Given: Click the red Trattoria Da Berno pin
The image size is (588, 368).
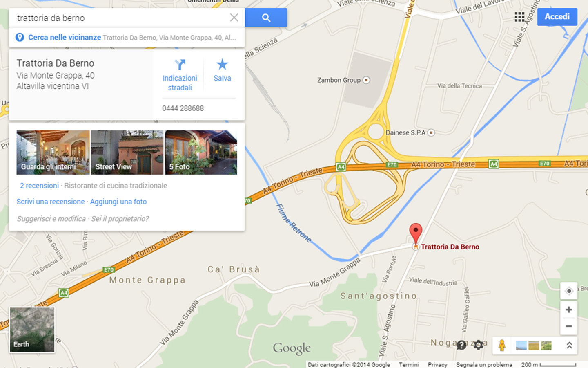Looking at the screenshot, I should tap(416, 233).
